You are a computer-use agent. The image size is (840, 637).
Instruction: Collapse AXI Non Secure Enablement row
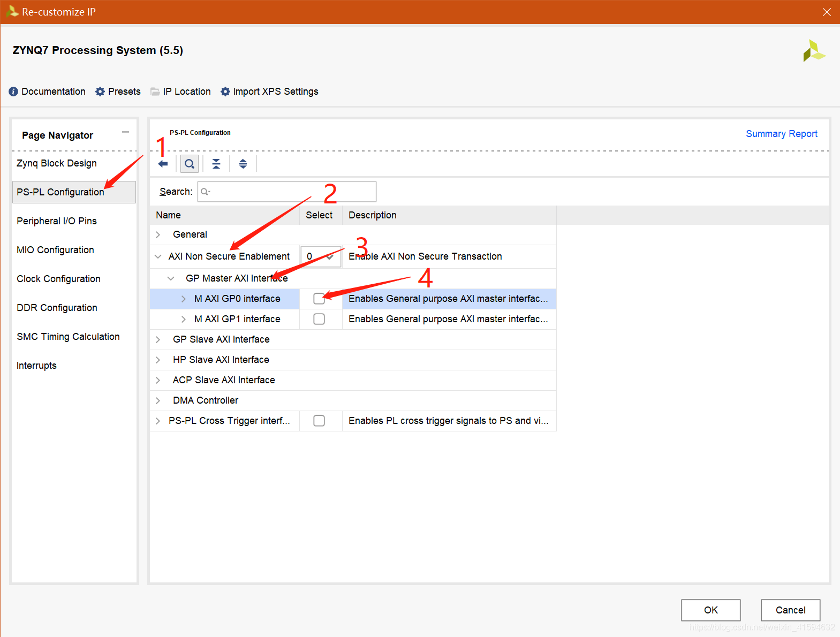point(158,256)
